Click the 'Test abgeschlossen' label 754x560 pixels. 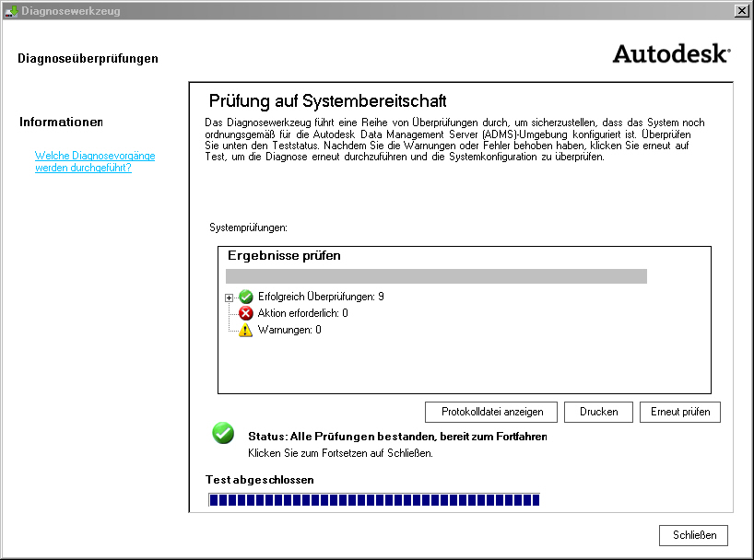(260, 480)
